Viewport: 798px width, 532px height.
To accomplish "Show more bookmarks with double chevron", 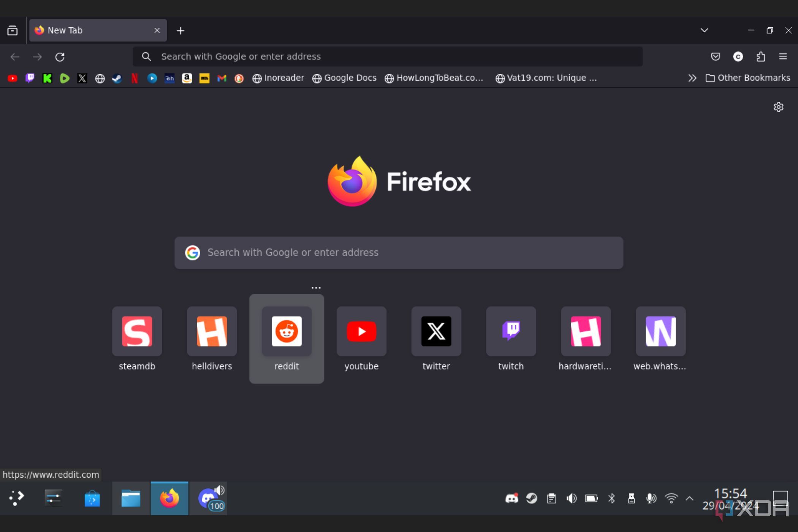I will [x=692, y=78].
